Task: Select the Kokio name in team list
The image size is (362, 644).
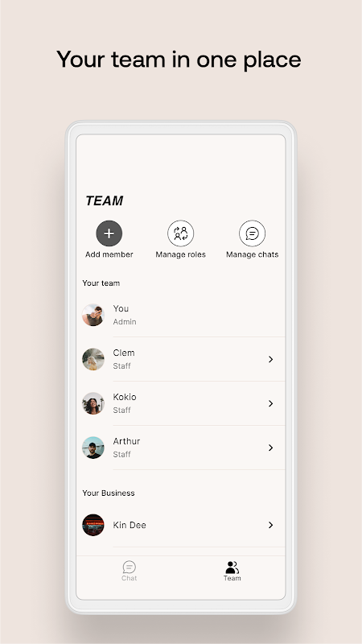Action: tap(125, 397)
